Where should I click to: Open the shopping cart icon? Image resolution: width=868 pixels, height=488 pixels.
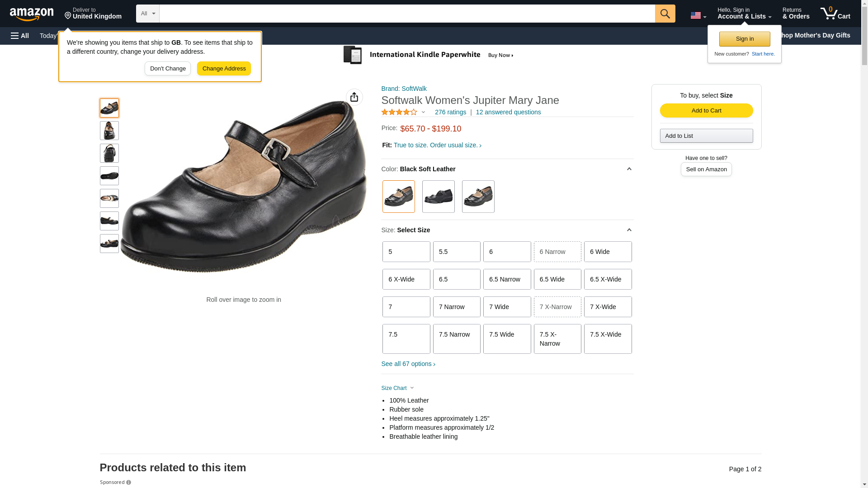(835, 14)
